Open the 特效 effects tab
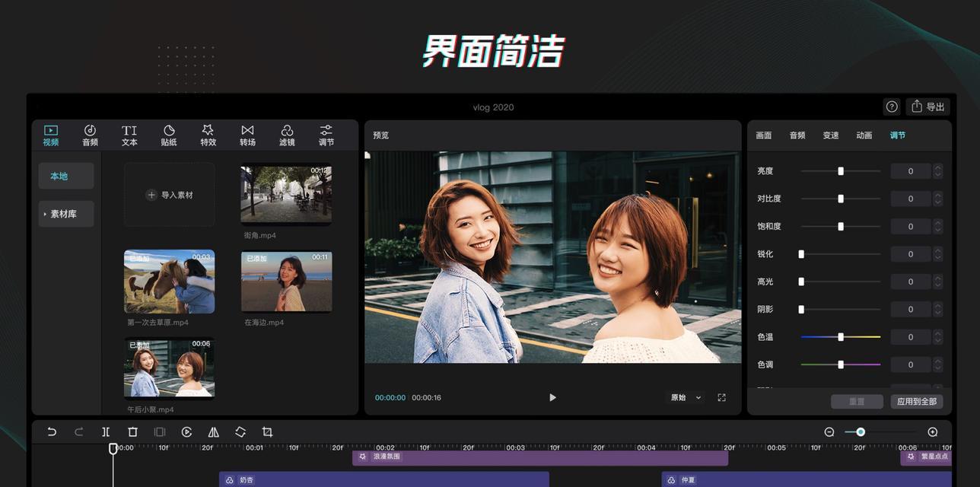The width and height of the screenshot is (980, 487). coord(208,135)
